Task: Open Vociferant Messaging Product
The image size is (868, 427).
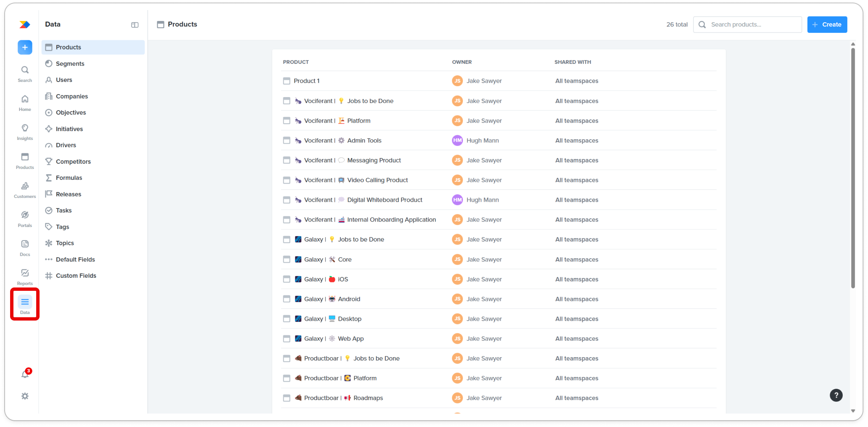Action: (499, 160)
